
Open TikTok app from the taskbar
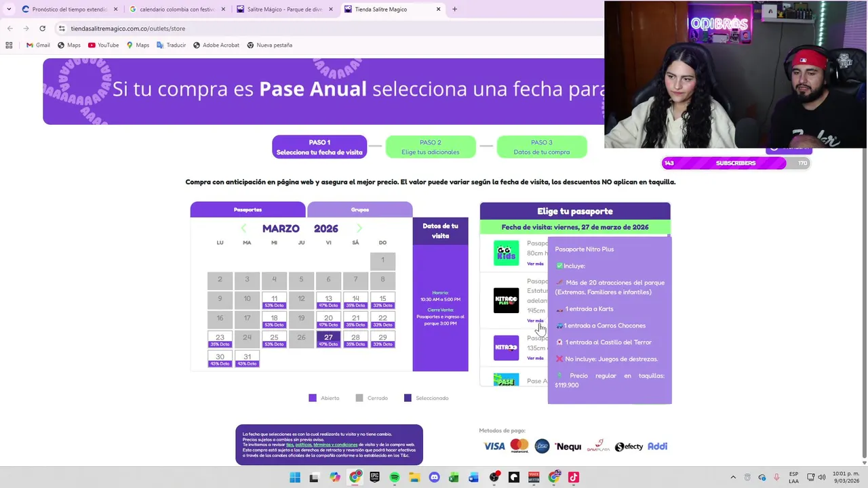[574, 477]
